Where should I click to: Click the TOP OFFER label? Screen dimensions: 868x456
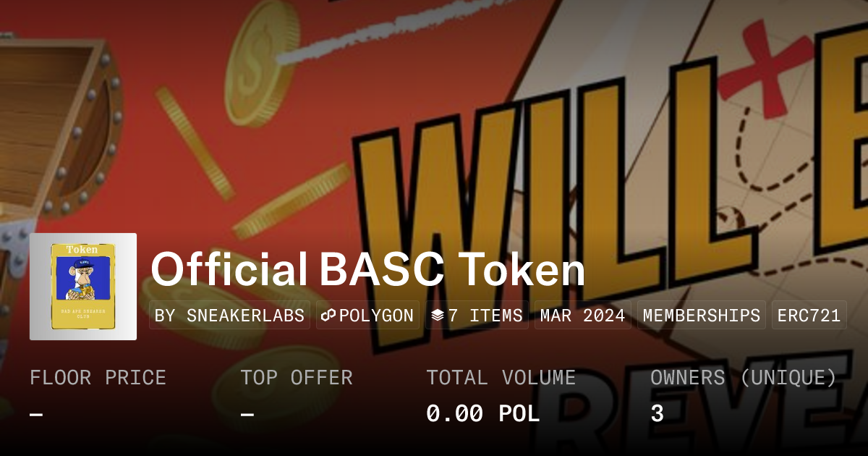coord(297,378)
